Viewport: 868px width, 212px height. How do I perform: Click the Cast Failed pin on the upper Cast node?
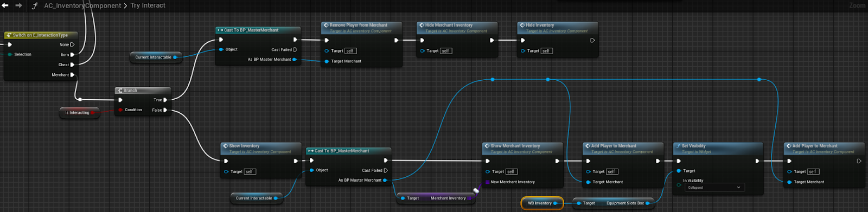(x=295, y=49)
